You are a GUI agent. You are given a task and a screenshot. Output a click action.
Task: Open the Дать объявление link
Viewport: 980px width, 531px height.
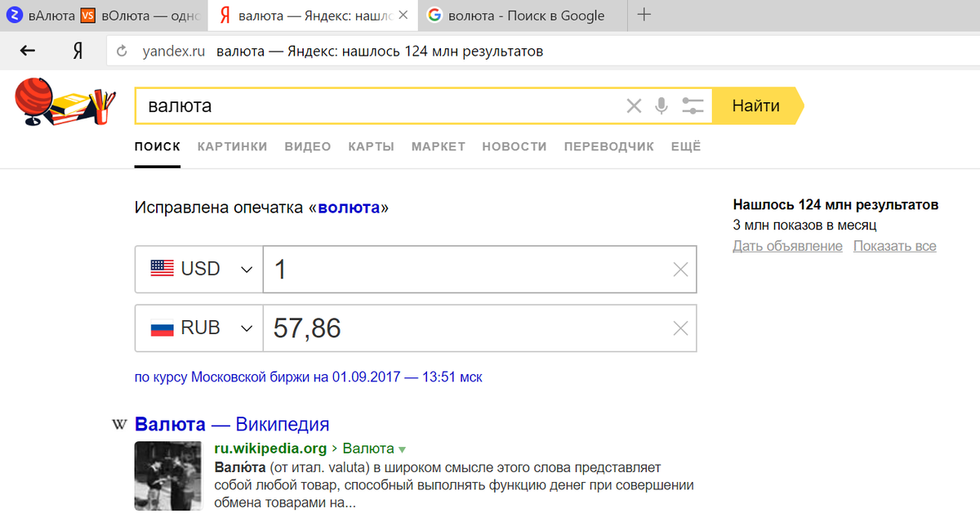787,246
